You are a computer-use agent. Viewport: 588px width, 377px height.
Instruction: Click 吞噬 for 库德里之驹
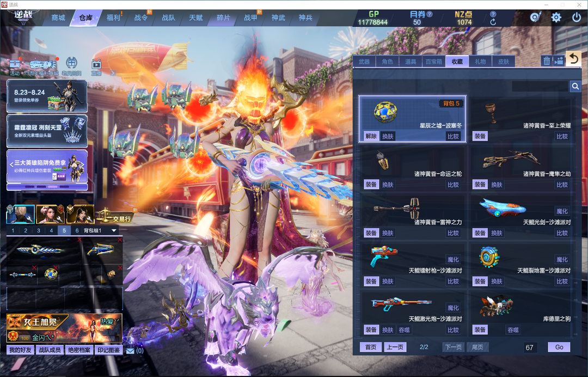(x=513, y=330)
